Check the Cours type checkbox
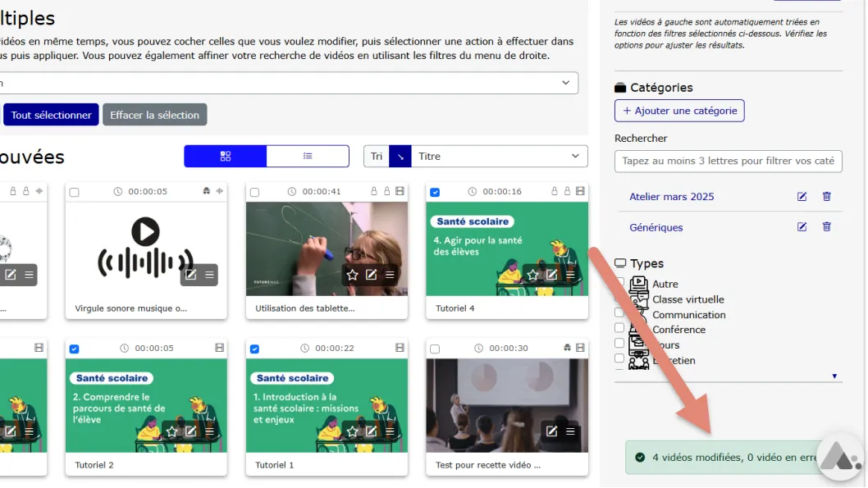This screenshot has width=868, height=488. 619,343
